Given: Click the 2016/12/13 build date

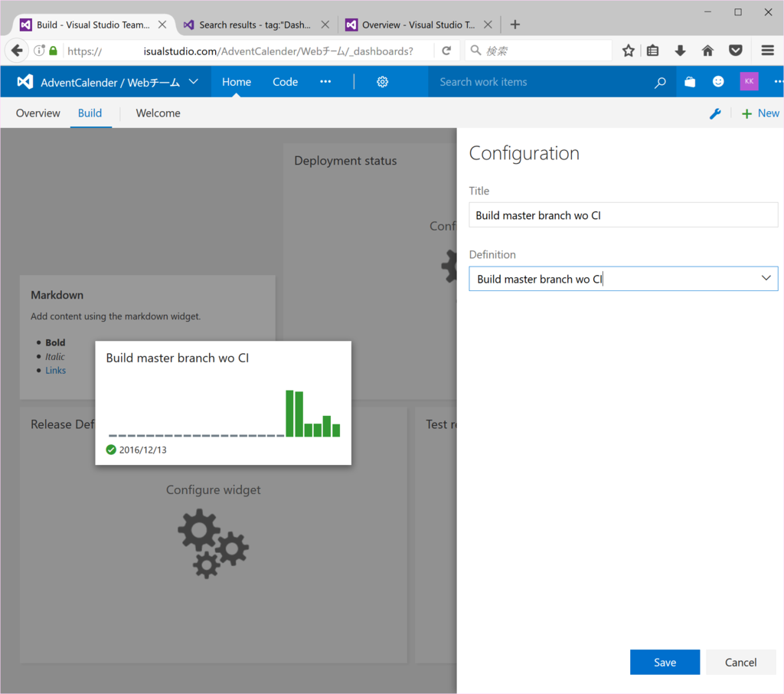Looking at the screenshot, I should (x=143, y=450).
